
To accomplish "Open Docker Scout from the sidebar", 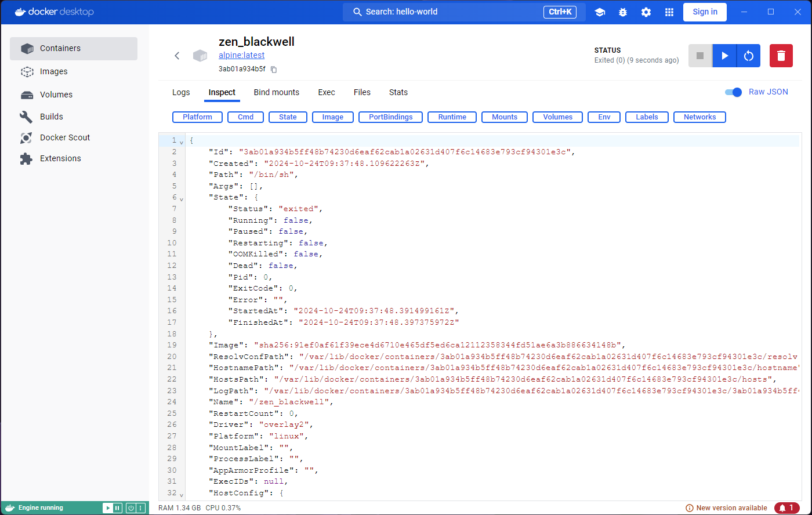I will coord(74,137).
